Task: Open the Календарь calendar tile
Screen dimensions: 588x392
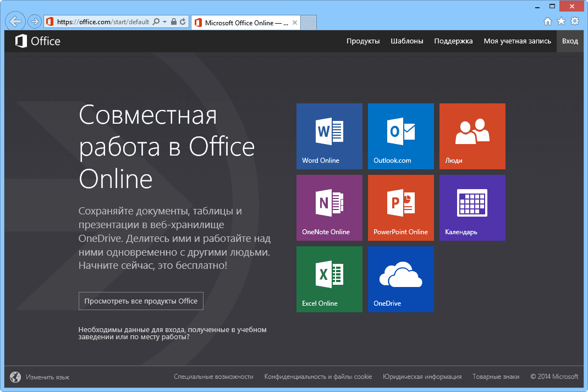Action: coord(472,208)
